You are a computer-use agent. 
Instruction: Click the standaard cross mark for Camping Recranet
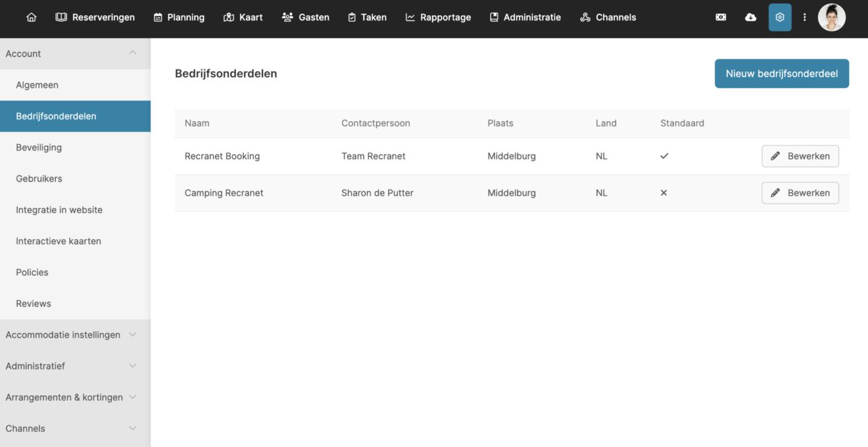664,193
